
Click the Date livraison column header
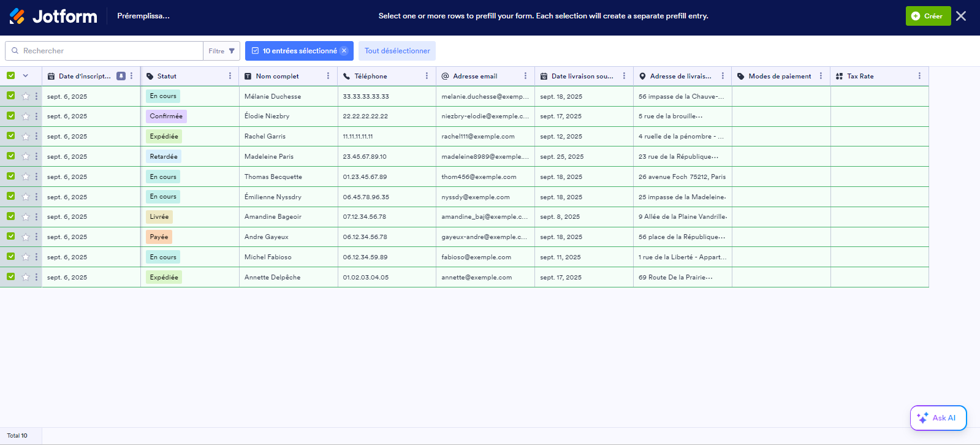(x=582, y=76)
